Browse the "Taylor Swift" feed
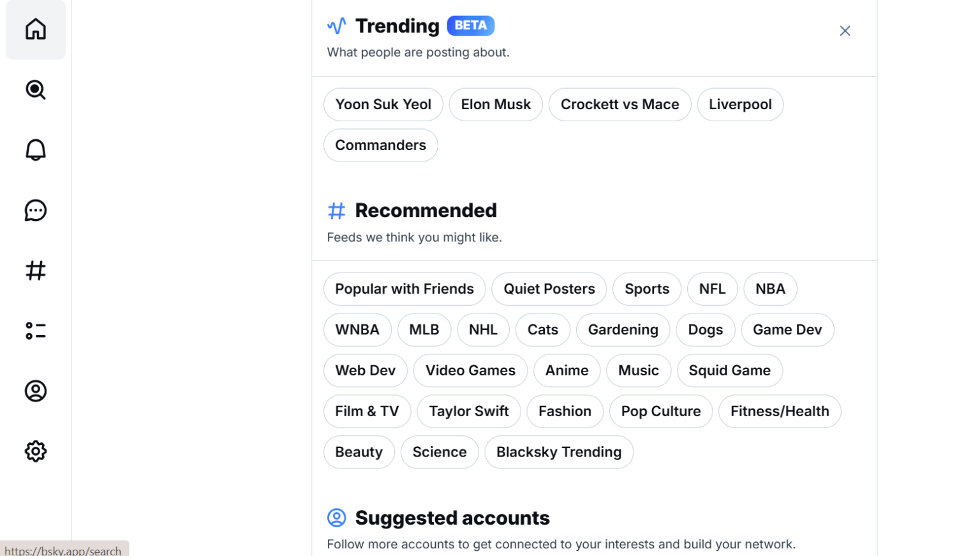Image resolution: width=980 pixels, height=556 pixels. coord(469,411)
